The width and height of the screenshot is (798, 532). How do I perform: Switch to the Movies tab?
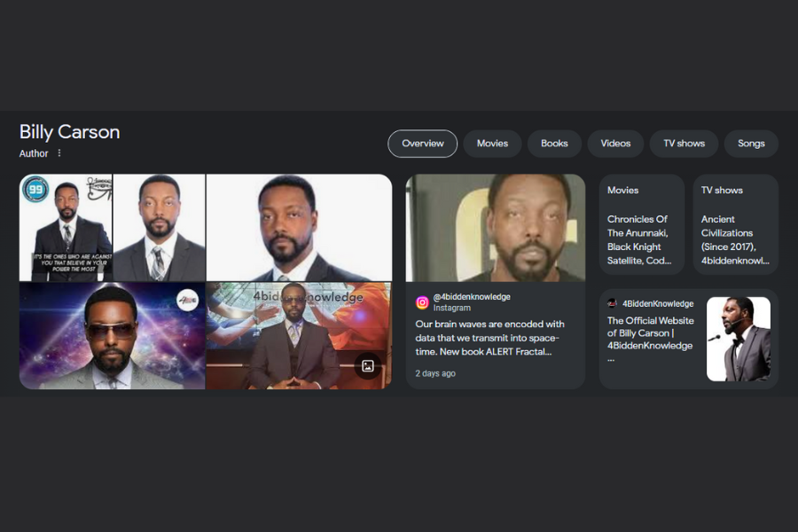[492, 144]
